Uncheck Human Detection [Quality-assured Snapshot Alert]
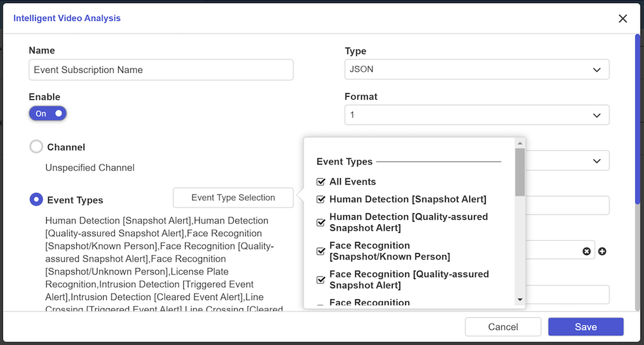 pyautogui.click(x=321, y=222)
